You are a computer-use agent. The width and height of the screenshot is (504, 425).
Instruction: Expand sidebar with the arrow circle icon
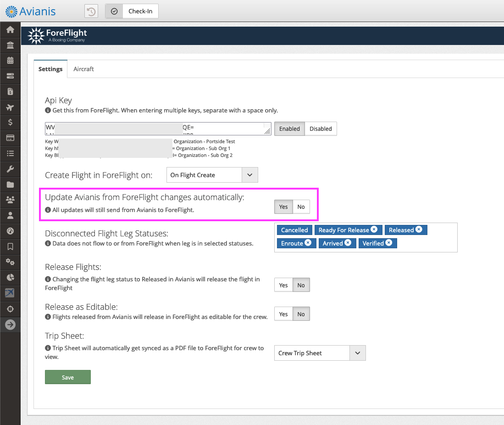click(x=10, y=324)
